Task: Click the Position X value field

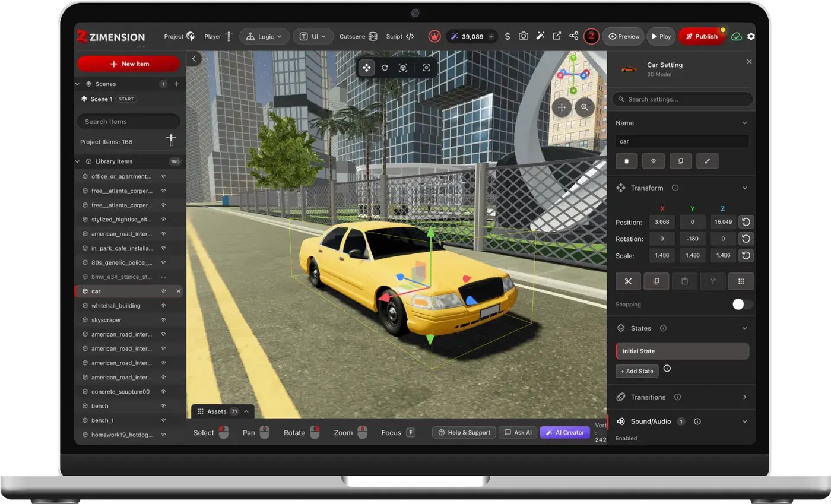Action: click(661, 222)
